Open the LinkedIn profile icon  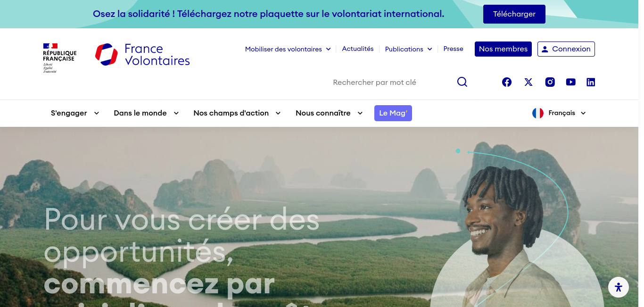[x=591, y=82]
